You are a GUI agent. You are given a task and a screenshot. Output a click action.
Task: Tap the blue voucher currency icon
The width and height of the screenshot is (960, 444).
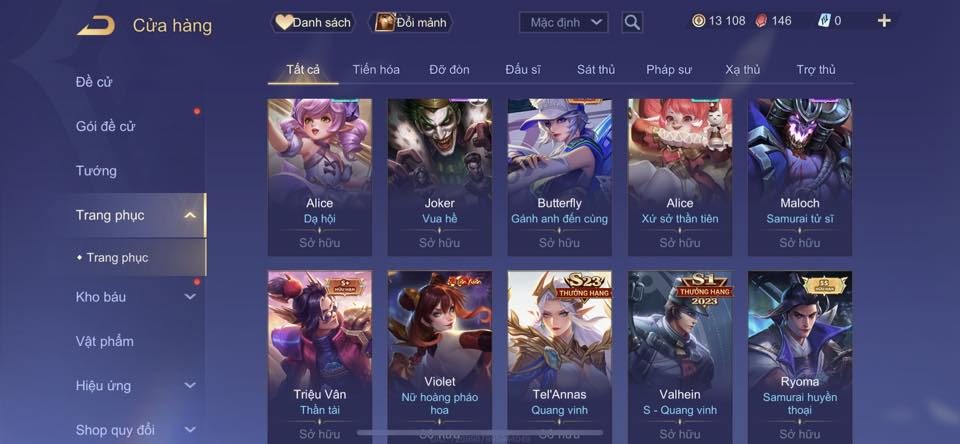pyautogui.click(x=824, y=21)
